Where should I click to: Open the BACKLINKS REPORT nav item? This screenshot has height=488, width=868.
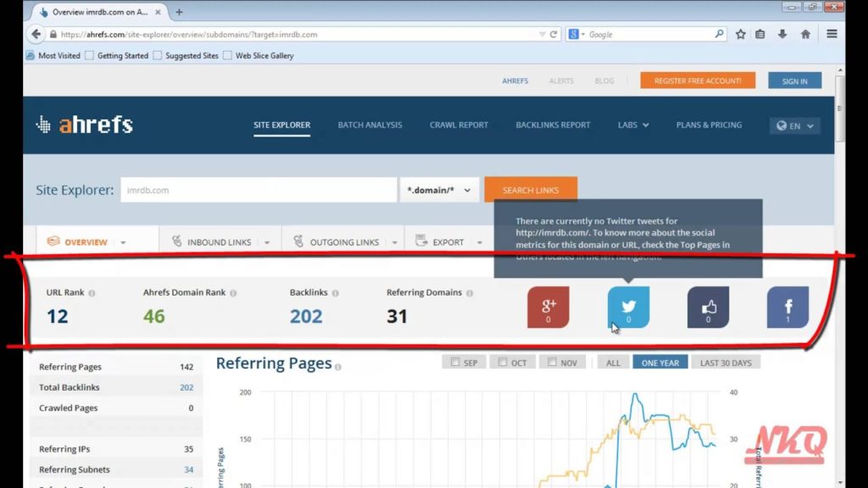pos(553,125)
